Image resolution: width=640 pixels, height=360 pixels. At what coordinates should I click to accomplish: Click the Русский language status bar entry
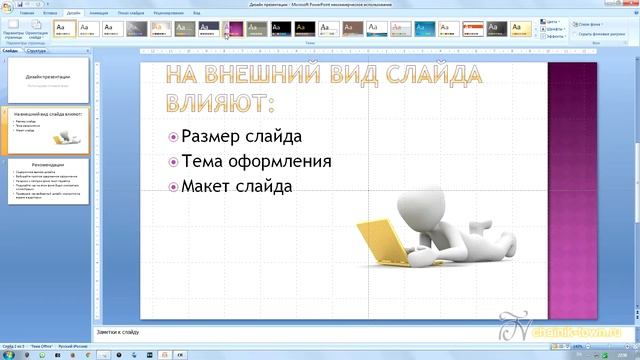click(x=73, y=347)
